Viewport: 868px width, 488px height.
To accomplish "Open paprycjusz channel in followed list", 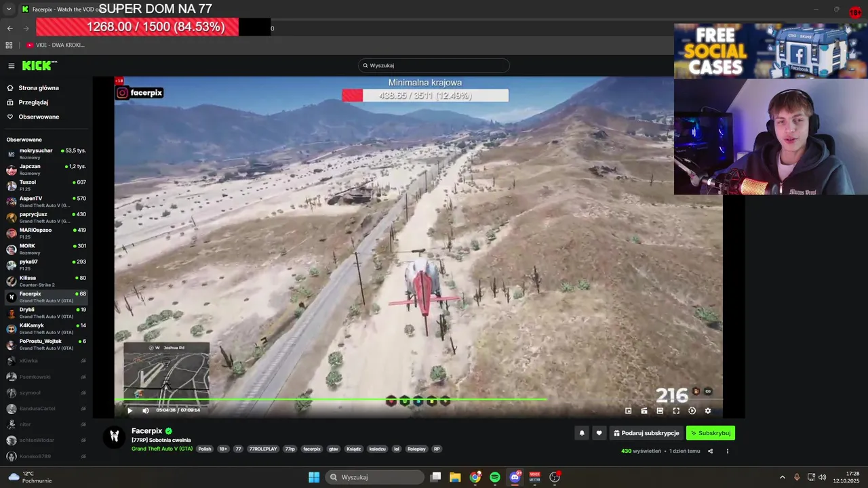I will point(45,218).
